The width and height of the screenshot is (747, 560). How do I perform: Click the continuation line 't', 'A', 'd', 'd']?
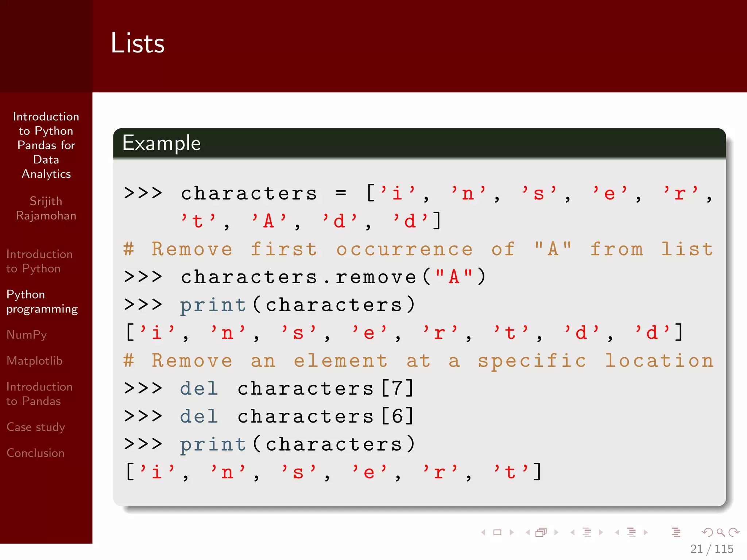click(x=311, y=221)
